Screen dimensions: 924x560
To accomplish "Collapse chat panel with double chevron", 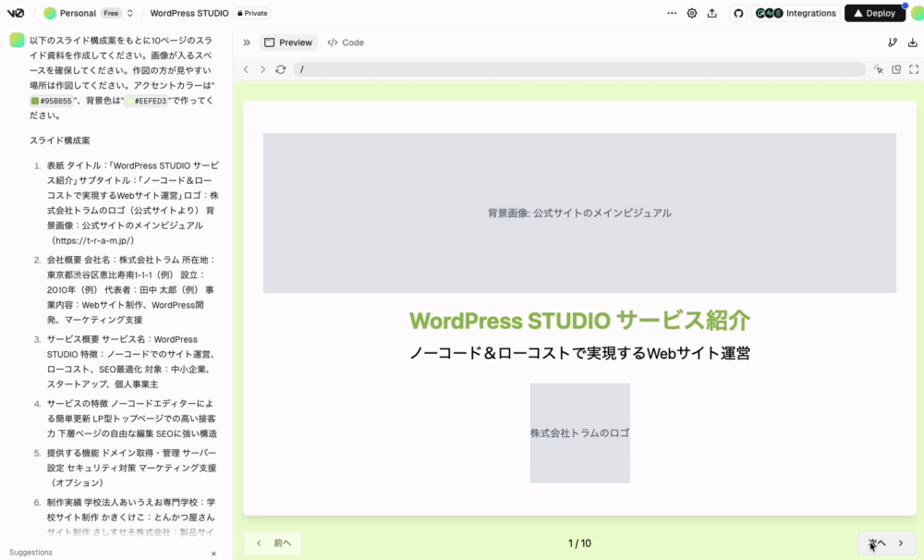I will pyautogui.click(x=247, y=43).
